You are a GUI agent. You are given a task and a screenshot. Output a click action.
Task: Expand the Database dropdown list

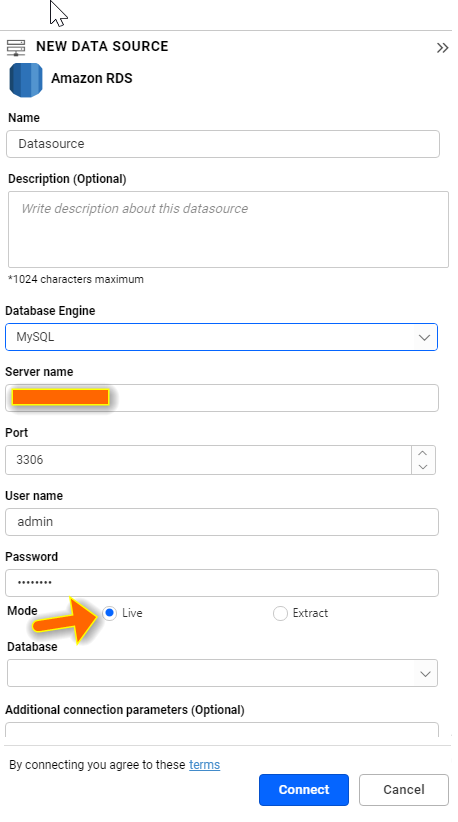222,673
